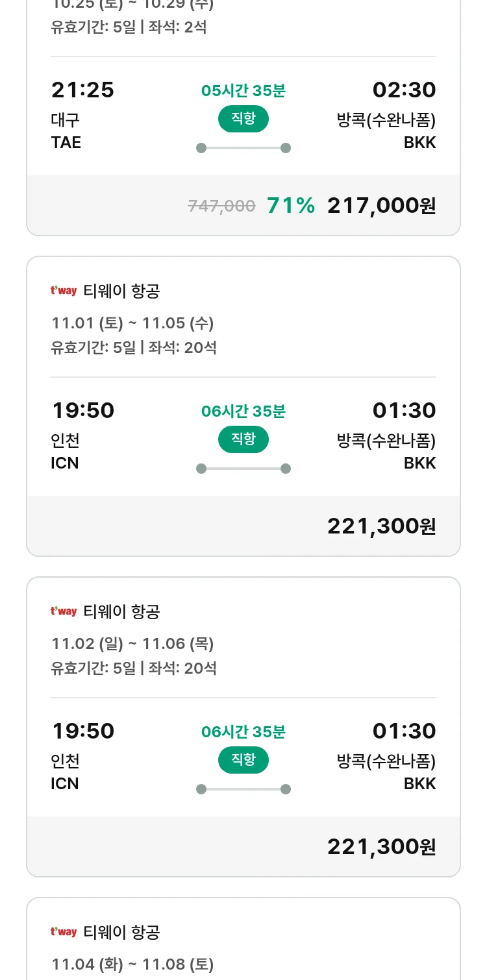
Task: Tap the 직항 badge on the 11.01 flight
Action: pos(243,439)
